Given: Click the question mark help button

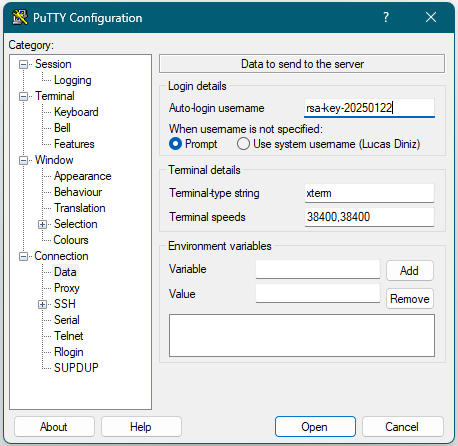Looking at the screenshot, I should click(x=386, y=17).
